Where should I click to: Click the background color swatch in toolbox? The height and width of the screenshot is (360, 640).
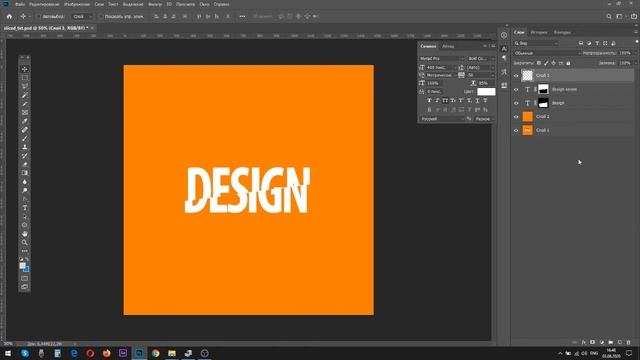tap(26, 269)
